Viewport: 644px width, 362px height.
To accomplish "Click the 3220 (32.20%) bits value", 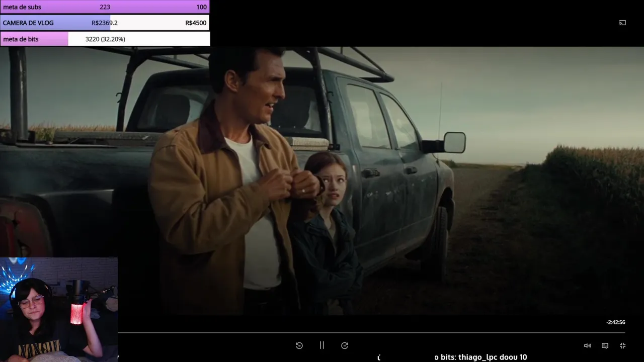I will click(105, 39).
